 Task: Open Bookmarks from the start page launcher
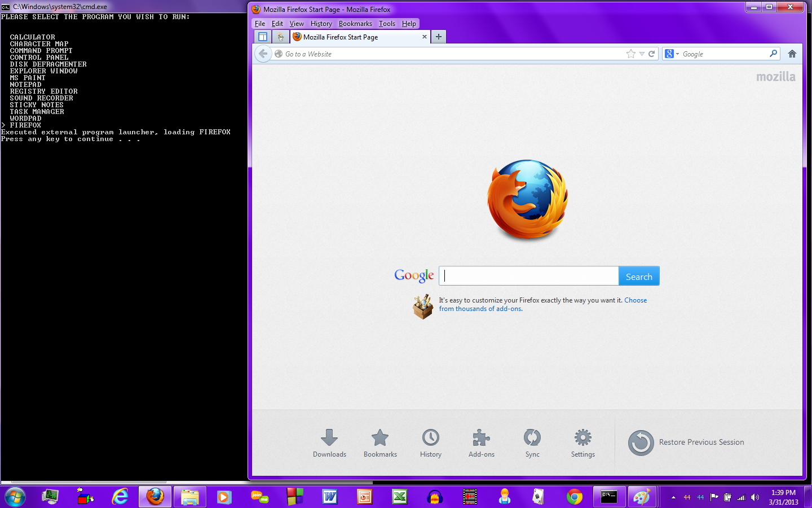point(380,443)
